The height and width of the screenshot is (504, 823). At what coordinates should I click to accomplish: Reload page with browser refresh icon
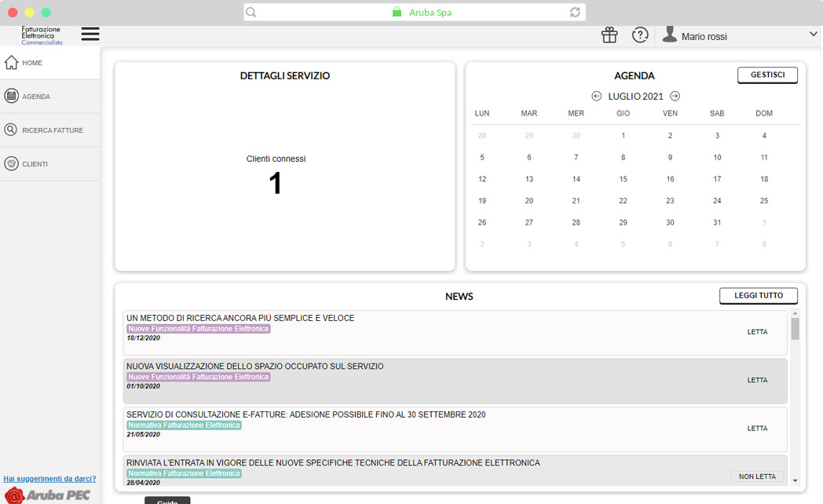tap(575, 13)
